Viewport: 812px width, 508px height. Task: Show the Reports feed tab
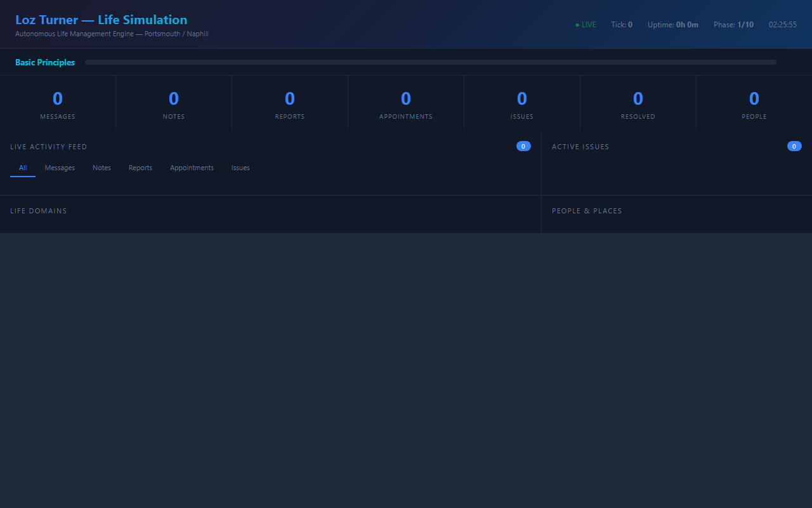coord(140,168)
